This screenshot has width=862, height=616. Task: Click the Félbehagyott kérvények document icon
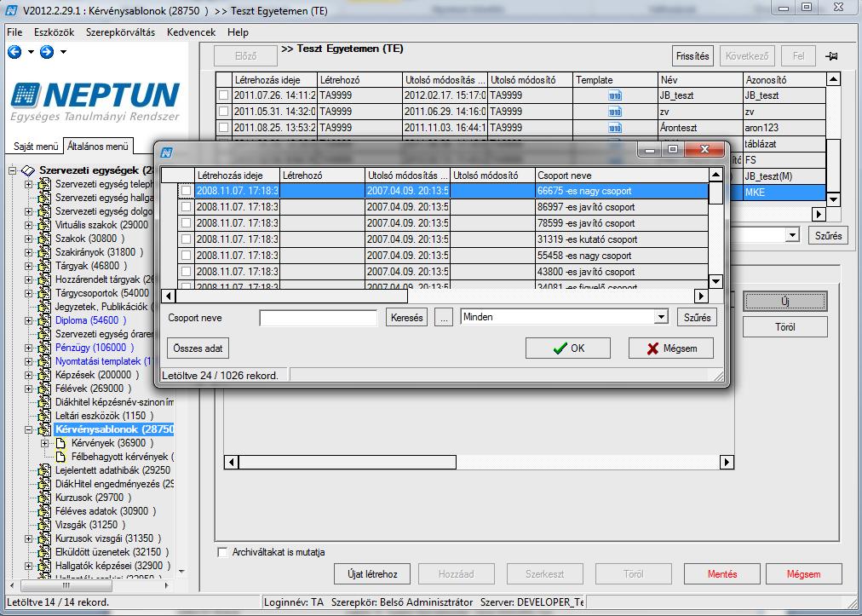click(x=61, y=457)
